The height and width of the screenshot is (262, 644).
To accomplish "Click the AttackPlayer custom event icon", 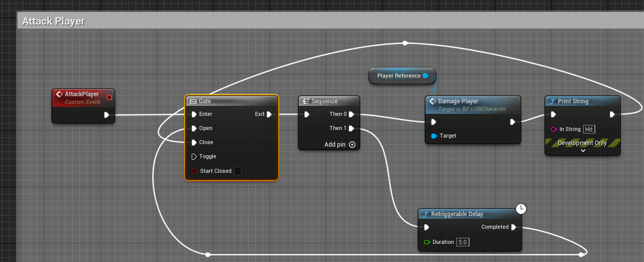I will tap(59, 94).
